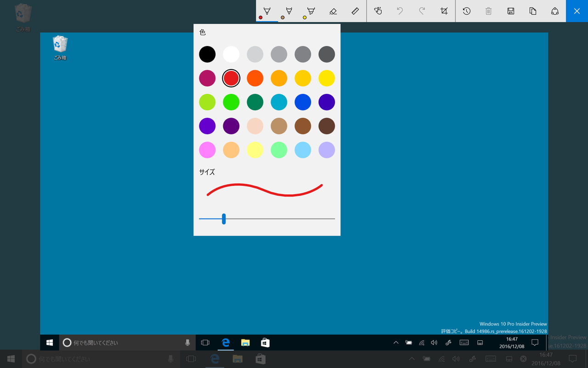Image resolution: width=588 pixels, height=368 pixels.
Task: Open the crop tool
Action: click(x=444, y=11)
